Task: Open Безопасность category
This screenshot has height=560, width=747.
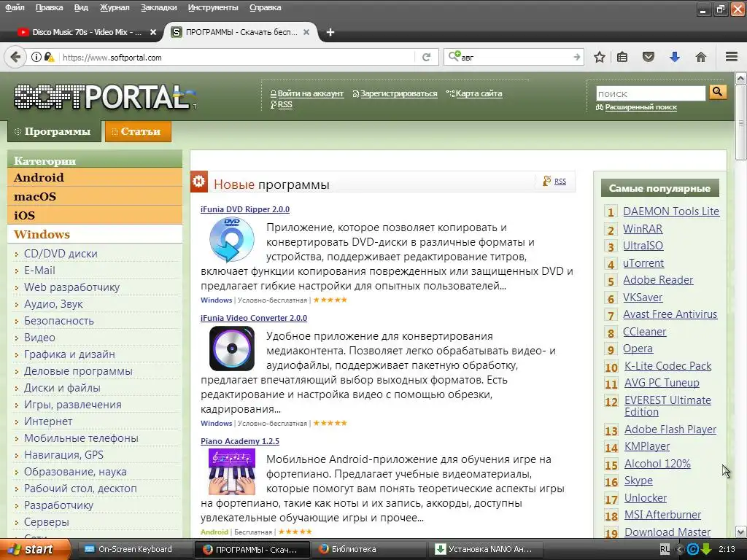Action: tap(59, 321)
